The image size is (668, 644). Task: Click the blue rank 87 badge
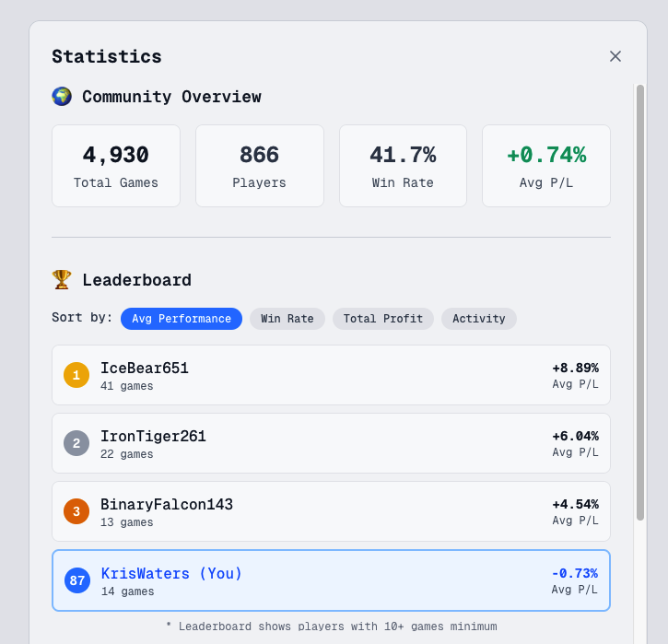pos(77,580)
